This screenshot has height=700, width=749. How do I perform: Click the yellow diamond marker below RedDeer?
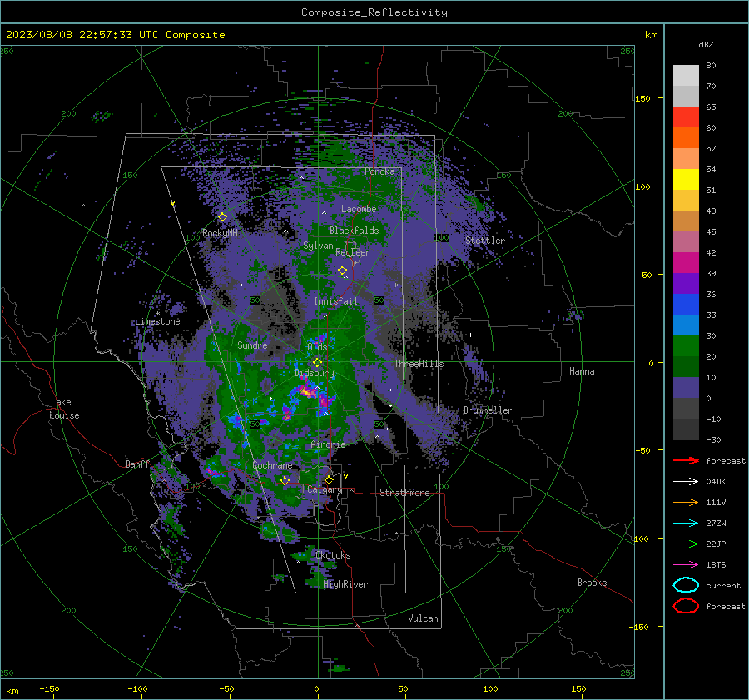click(343, 270)
